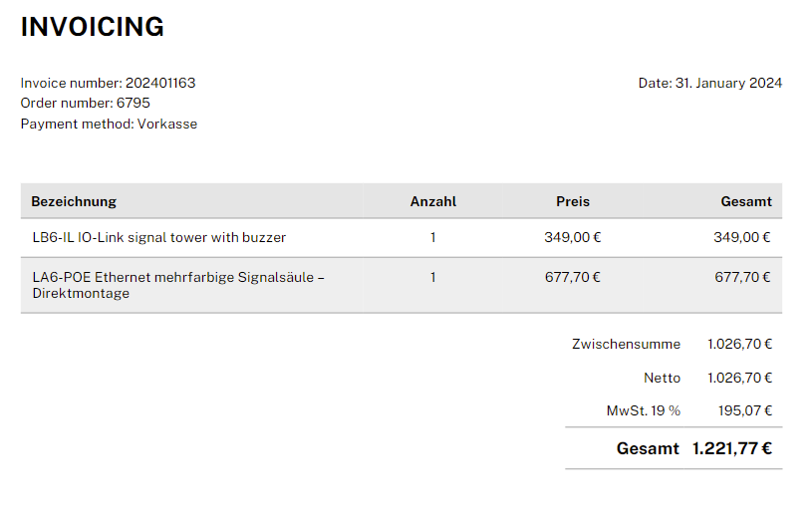Click the Bezeichnung column header
Viewport: 812px width, 527px height.
[74, 201]
